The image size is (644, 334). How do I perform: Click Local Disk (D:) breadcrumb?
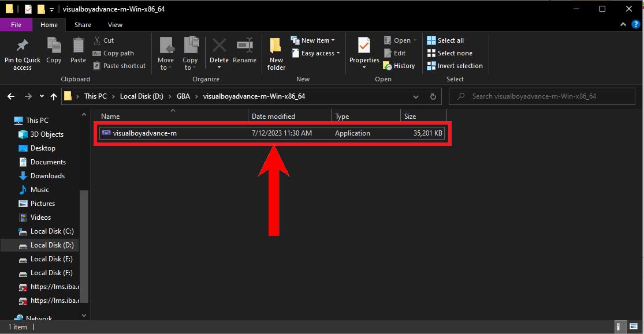click(142, 96)
